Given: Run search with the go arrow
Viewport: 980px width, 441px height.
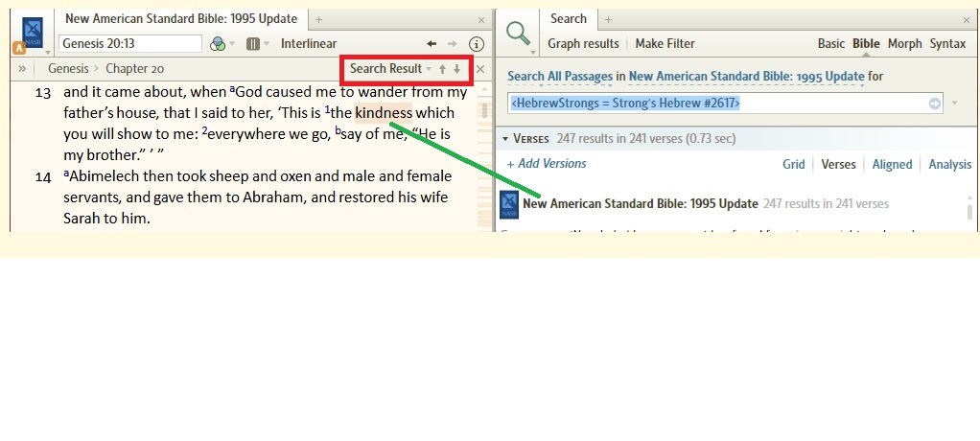Looking at the screenshot, I should pos(934,104).
